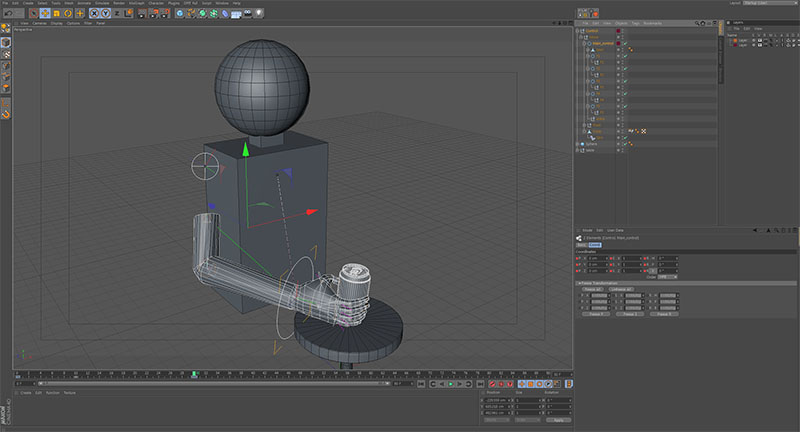The width and height of the screenshot is (800, 432).
Task: Go to the start of the animation
Action: point(421,384)
